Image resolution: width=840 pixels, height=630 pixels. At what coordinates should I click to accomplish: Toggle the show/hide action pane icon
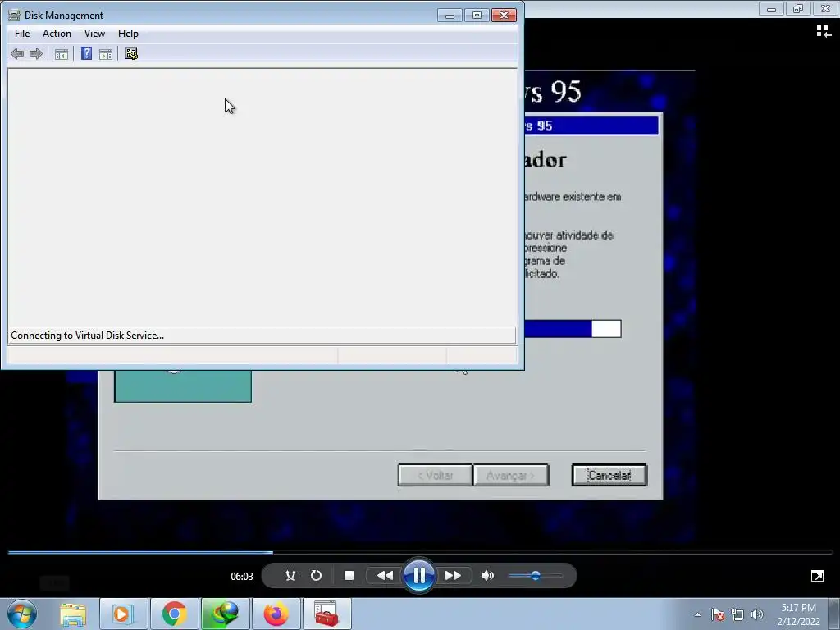106,53
